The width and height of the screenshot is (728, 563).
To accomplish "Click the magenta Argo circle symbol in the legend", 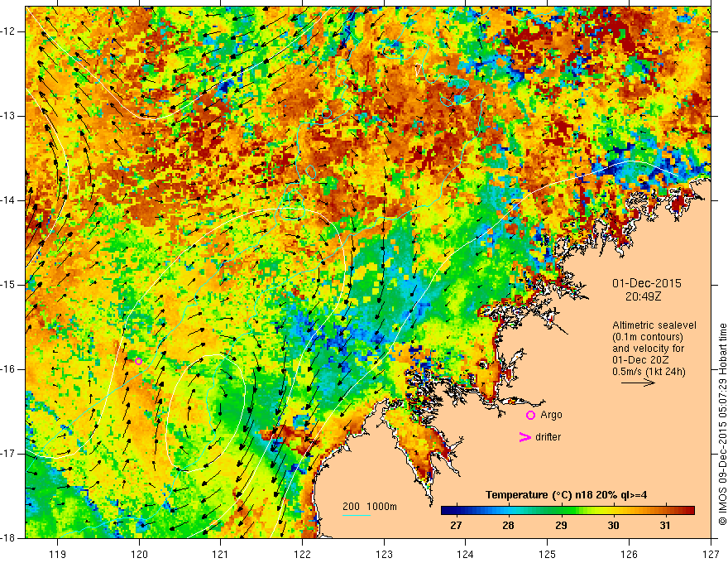I will pos(530,415).
